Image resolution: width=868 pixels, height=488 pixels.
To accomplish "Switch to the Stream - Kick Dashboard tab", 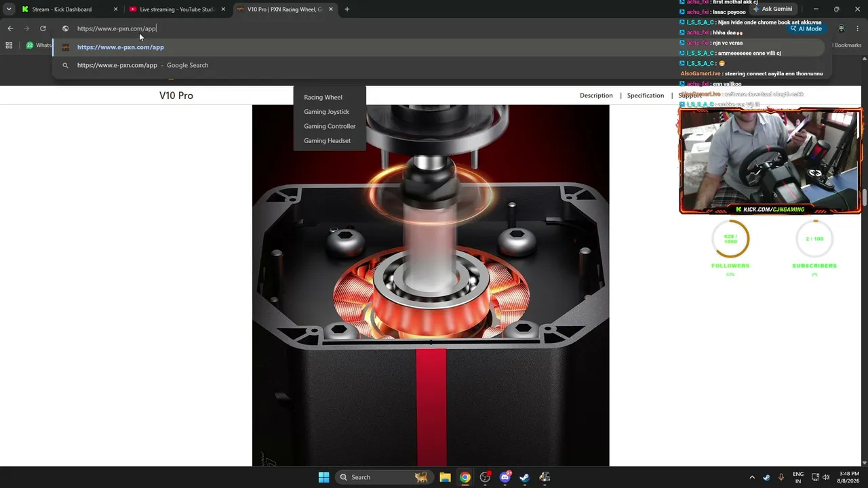I will click(70, 9).
